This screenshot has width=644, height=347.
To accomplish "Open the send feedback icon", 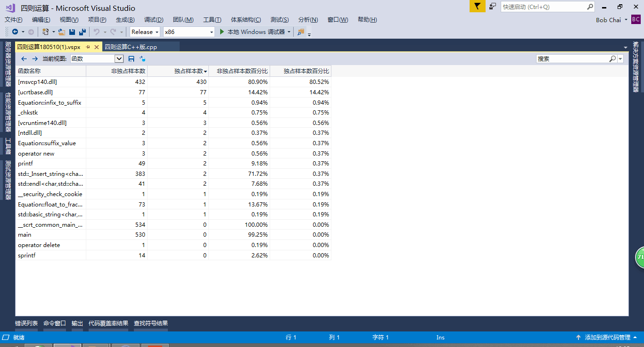I will pos(493,7).
